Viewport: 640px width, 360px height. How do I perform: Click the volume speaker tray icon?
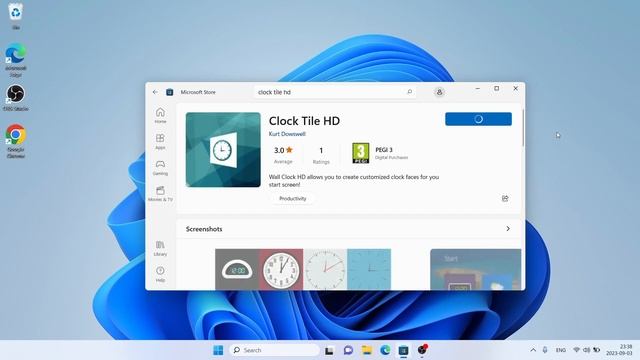pyautogui.click(x=587, y=350)
